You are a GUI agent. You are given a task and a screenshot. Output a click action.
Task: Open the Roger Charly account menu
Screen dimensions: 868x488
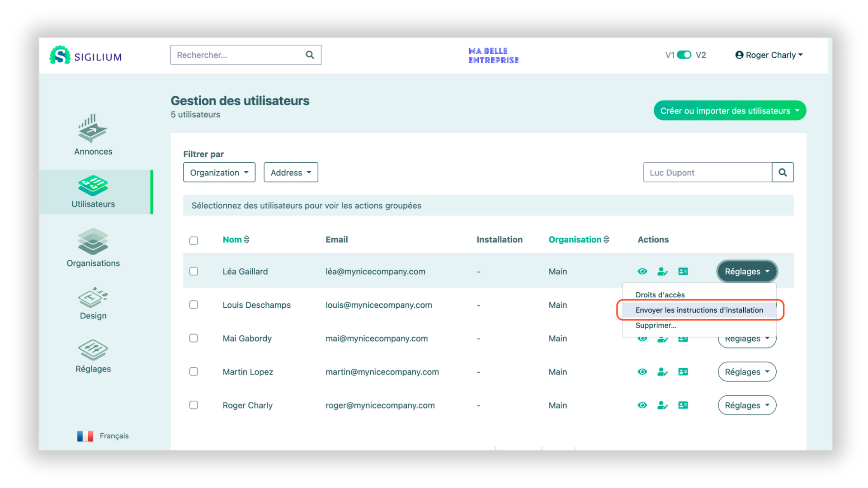click(769, 55)
